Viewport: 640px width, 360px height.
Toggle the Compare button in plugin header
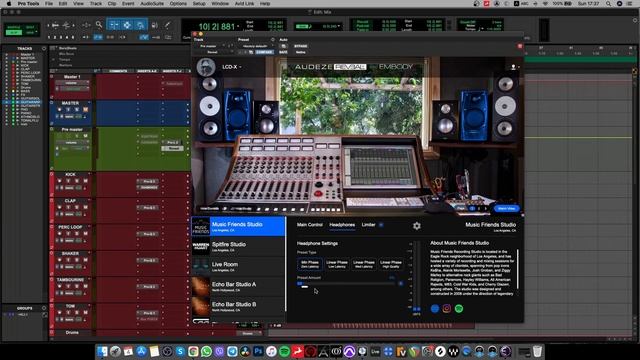[264, 52]
